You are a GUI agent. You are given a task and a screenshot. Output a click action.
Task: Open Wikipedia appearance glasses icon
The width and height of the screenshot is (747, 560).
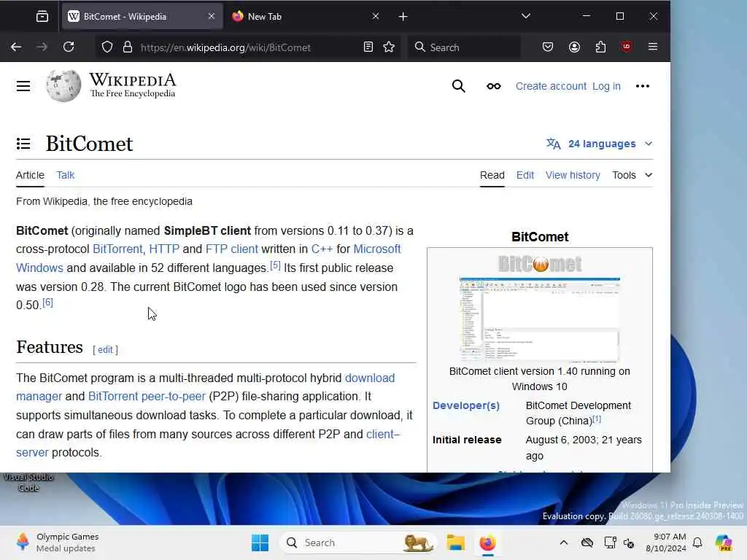click(494, 86)
